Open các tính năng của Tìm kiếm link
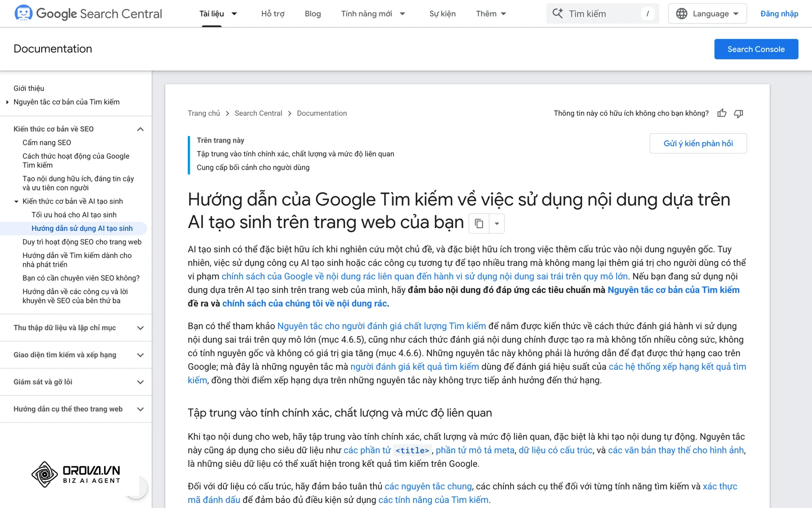Viewport: 812px width, 508px height. tap(433, 500)
